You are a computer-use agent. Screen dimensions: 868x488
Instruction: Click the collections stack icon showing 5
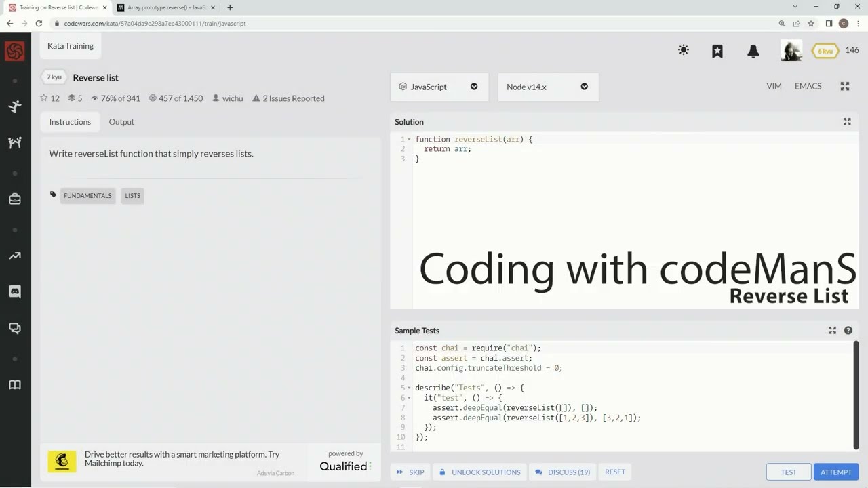pos(75,98)
